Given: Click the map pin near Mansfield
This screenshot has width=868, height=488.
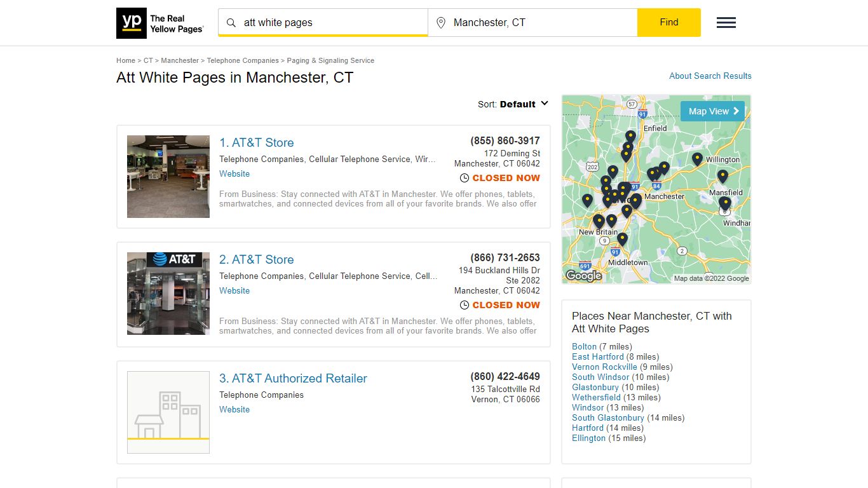Looking at the screenshot, I should click(x=722, y=176).
